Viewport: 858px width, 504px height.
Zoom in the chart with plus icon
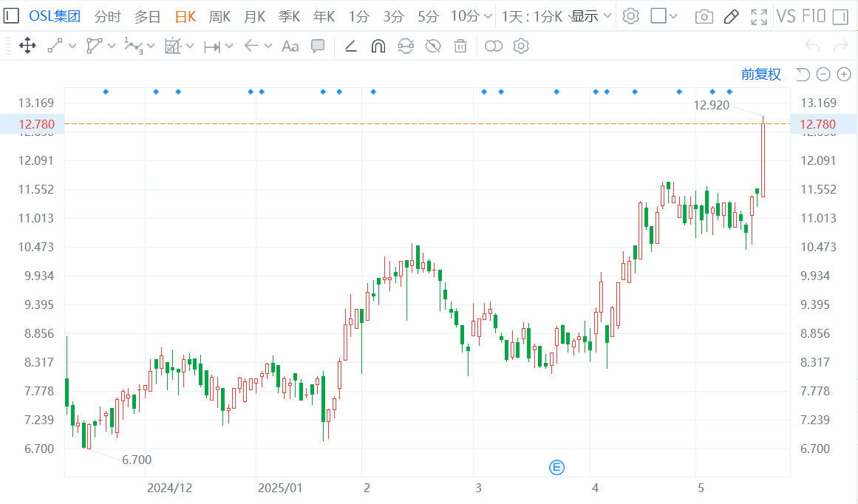coord(844,74)
